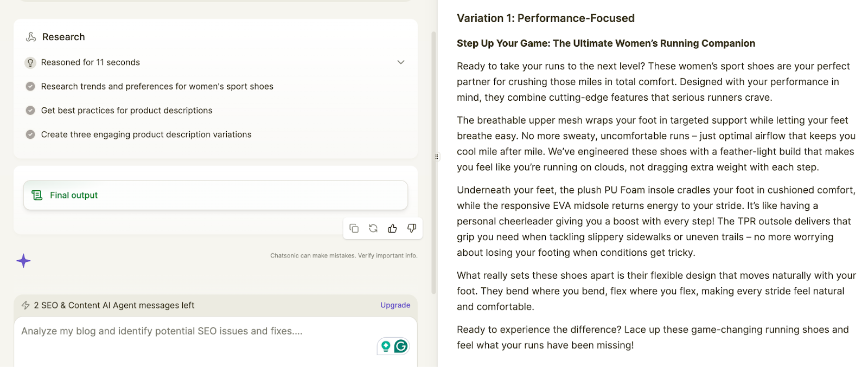Click '2 SEO & Content AI Agent messages left'

[x=114, y=305]
